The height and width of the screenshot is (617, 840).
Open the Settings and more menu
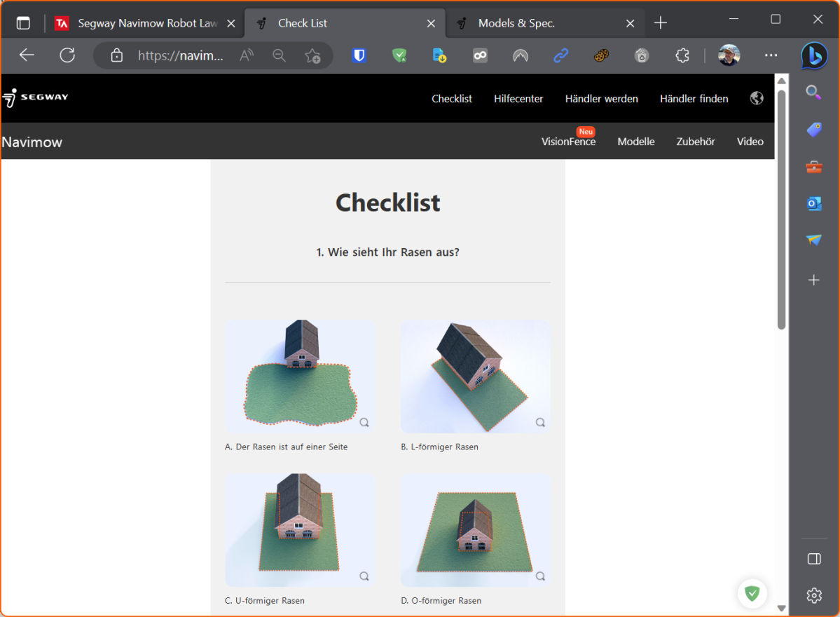pyautogui.click(x=771, y=55)
